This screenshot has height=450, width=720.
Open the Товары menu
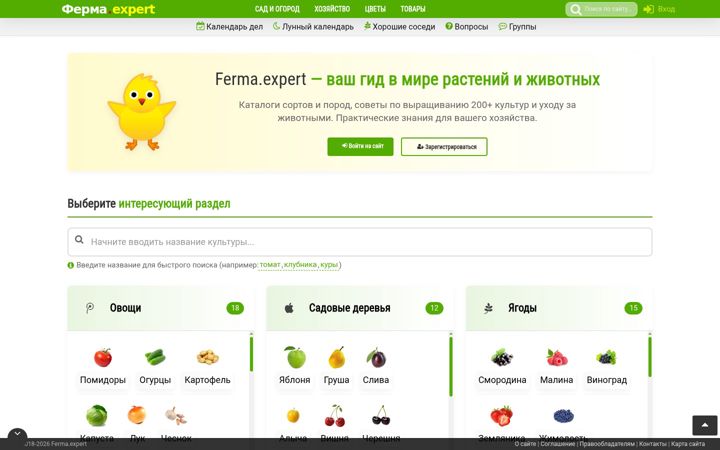[x=413, y=9]
